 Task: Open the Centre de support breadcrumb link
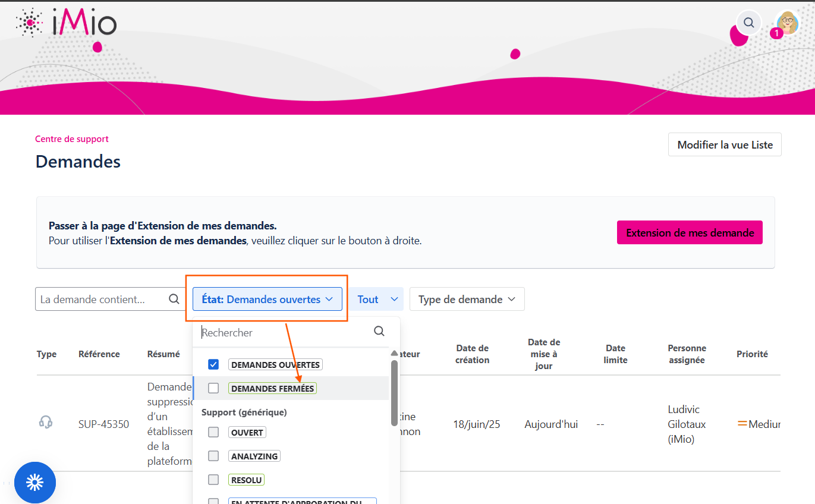click(72, 139)
